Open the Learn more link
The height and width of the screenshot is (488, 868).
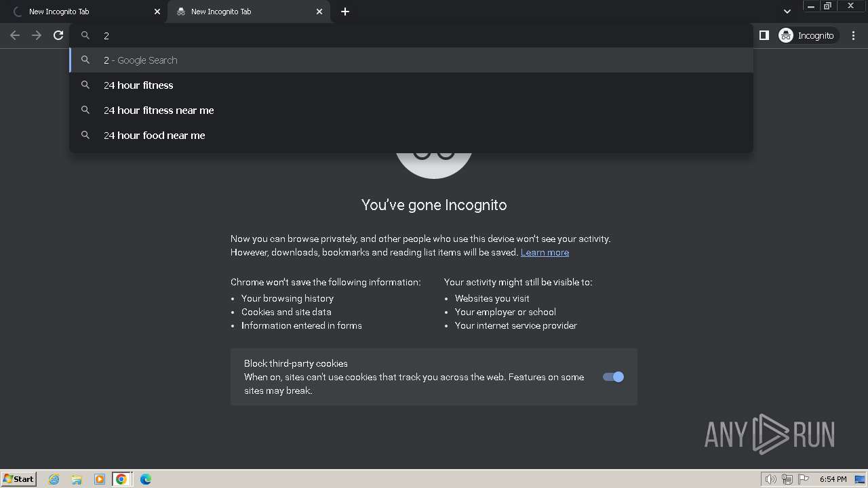[545, 252]
